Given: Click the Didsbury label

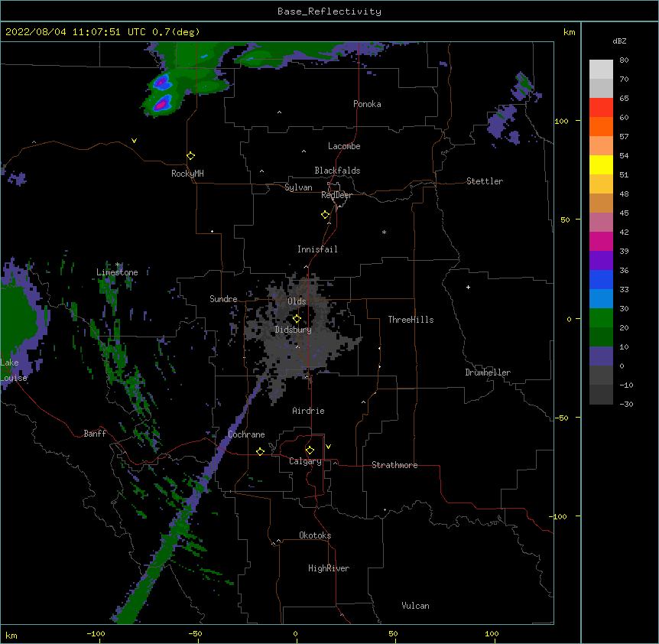Looking at the screenshot, I should click(x=294, y=330).
